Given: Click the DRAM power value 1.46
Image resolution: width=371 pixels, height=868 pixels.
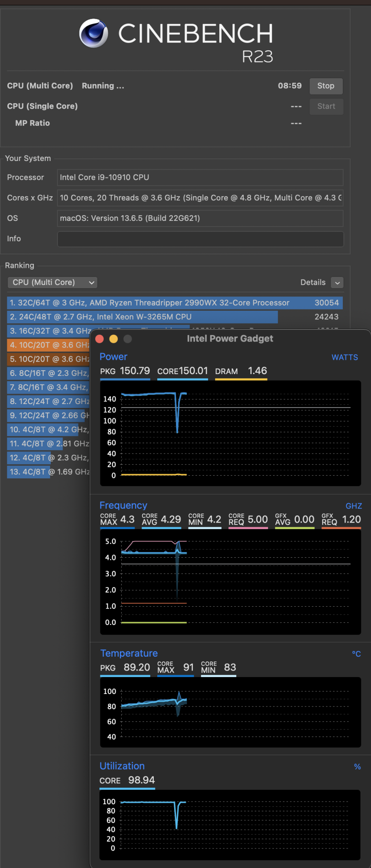Looking at the screenshot, I should point(257,371).
